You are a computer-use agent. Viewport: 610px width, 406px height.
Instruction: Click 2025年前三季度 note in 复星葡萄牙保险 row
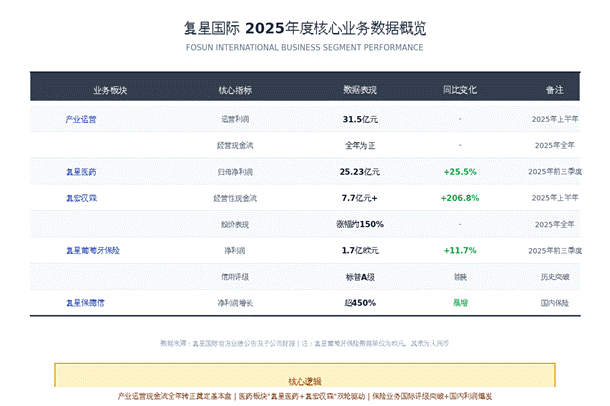[555, 251]
